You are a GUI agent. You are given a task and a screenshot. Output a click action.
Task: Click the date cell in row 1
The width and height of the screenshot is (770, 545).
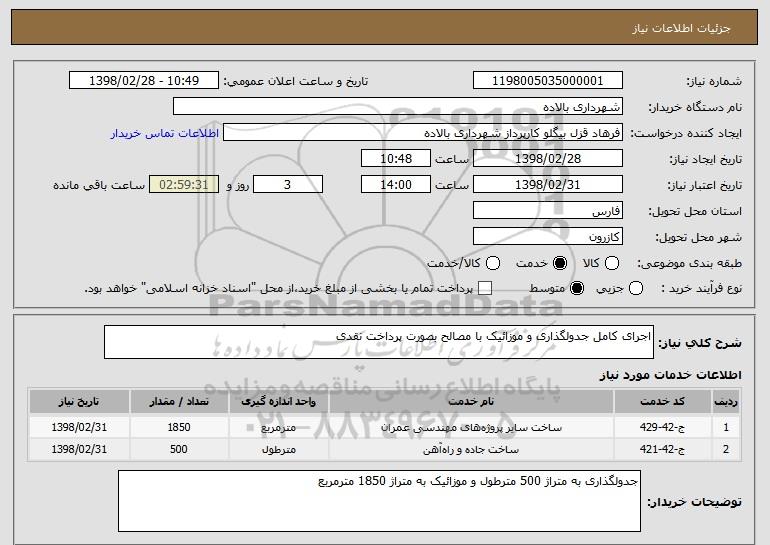[79, 428]
